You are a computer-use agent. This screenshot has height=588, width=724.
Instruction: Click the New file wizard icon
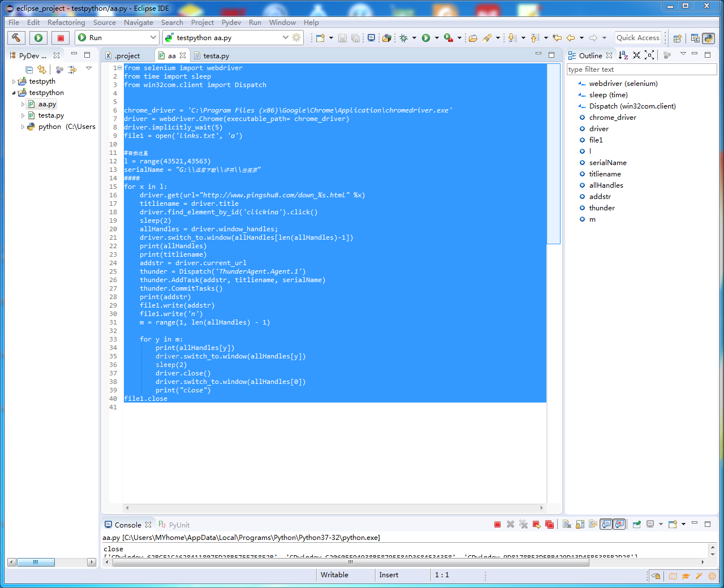click(320, 38)
